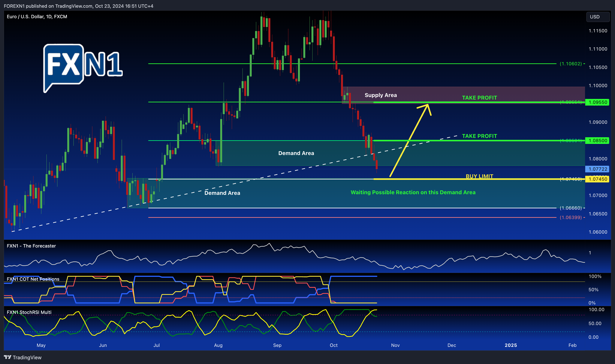Click the current price label 1.07722
Viewport: 615px width, 364px height.
coord(597,169)
